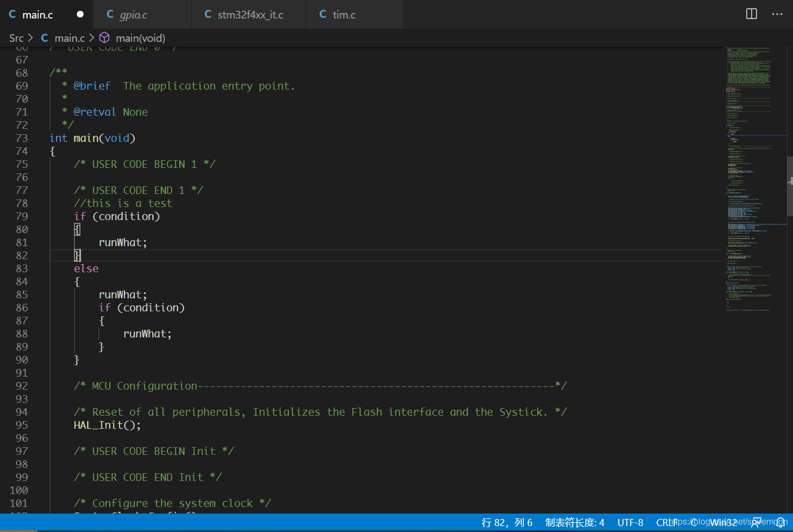The width and height of the screenshot is (793, 532).
Task: Open the split editor layout icon
Action: 752,14
